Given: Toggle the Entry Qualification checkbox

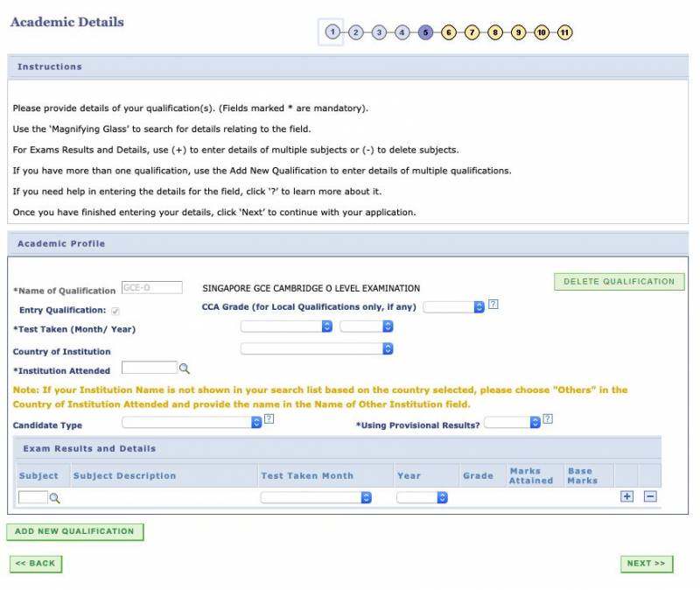Looking at the screenshot, I should coord(115,311).
